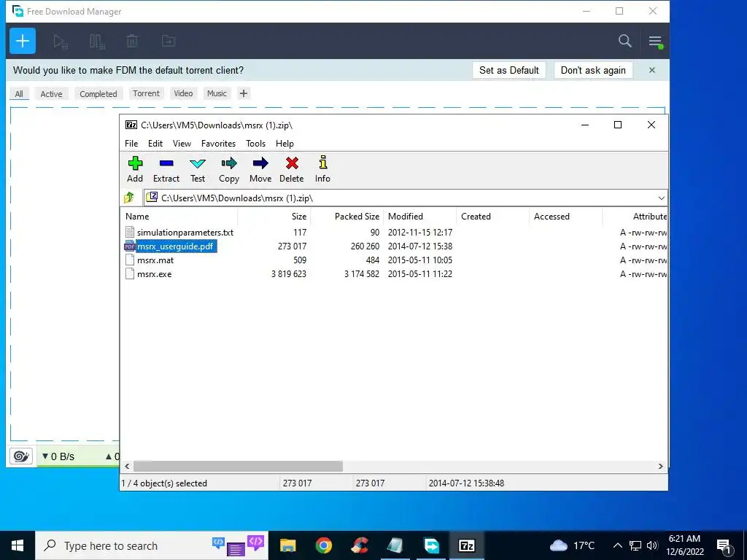This screenshot has width=747, height=560.
Task: Click the pause downloads icon in FDM toolbar
Action: coord(97,42)
